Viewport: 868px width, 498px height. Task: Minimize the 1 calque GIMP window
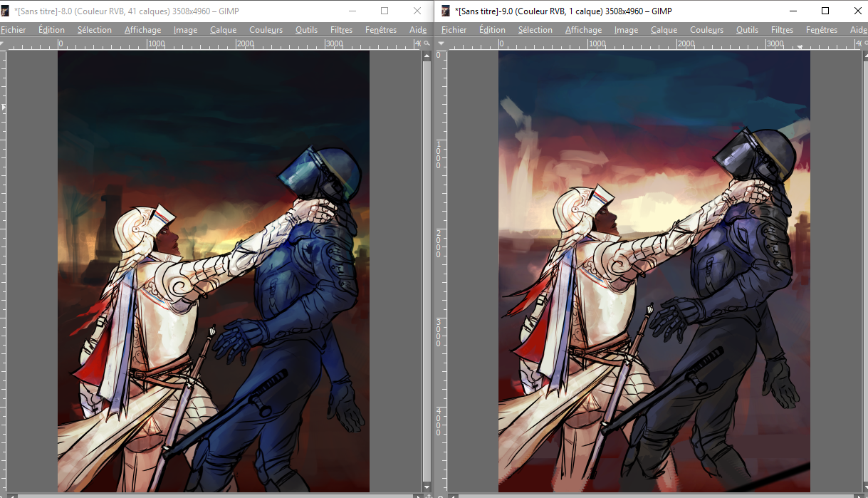coord(793,11)
